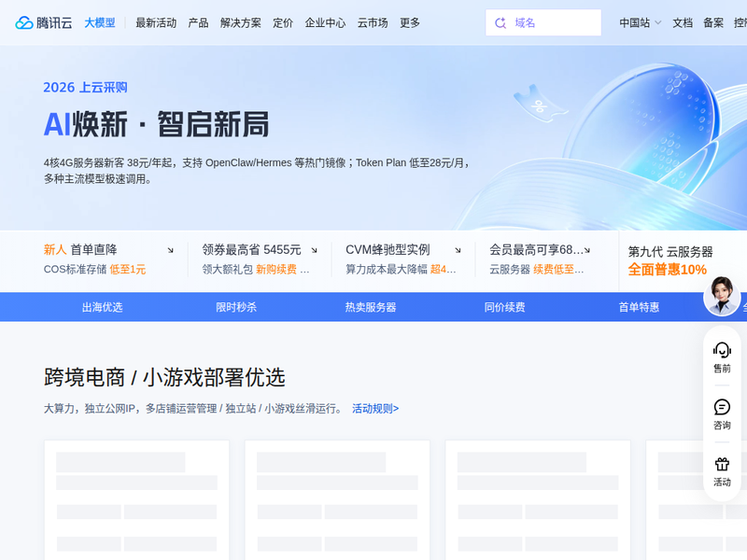Click the 域名 search input field
747x560 pixels.
543,22
